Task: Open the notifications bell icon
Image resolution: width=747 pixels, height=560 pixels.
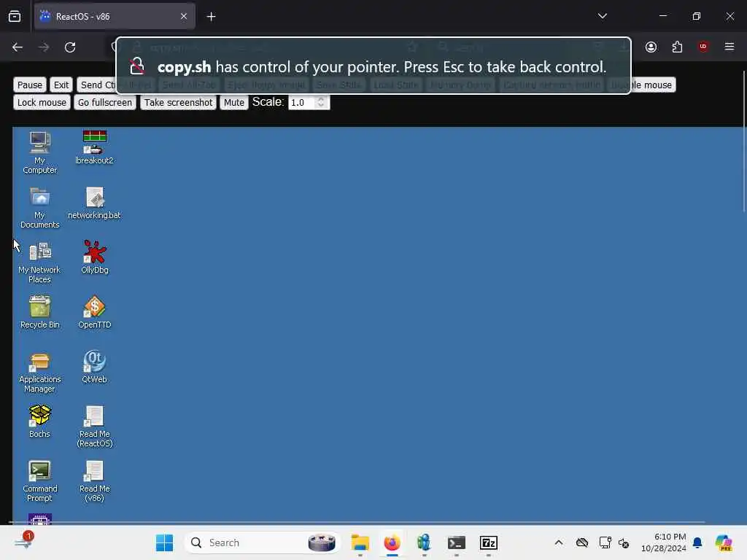Action: tap(697, 542)
